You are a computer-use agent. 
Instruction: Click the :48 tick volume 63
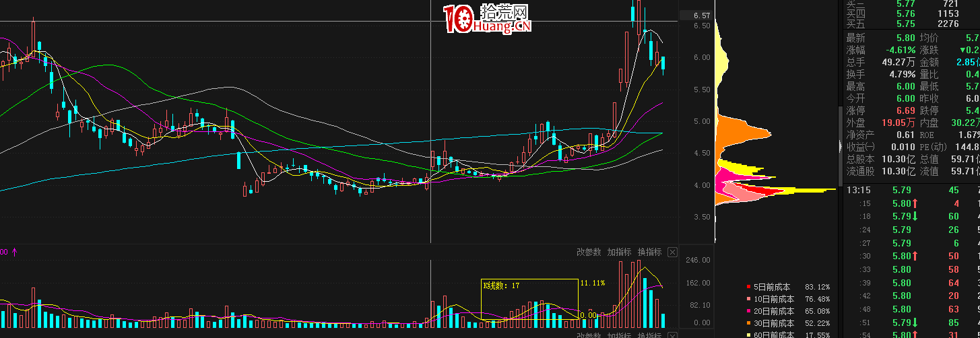pos(953,309)
